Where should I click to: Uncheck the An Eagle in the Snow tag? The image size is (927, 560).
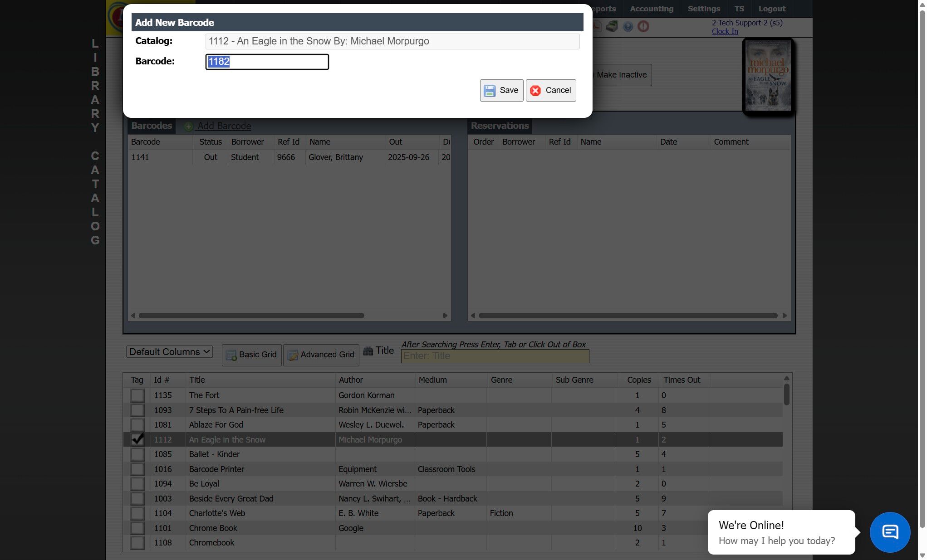coord(137,439)
